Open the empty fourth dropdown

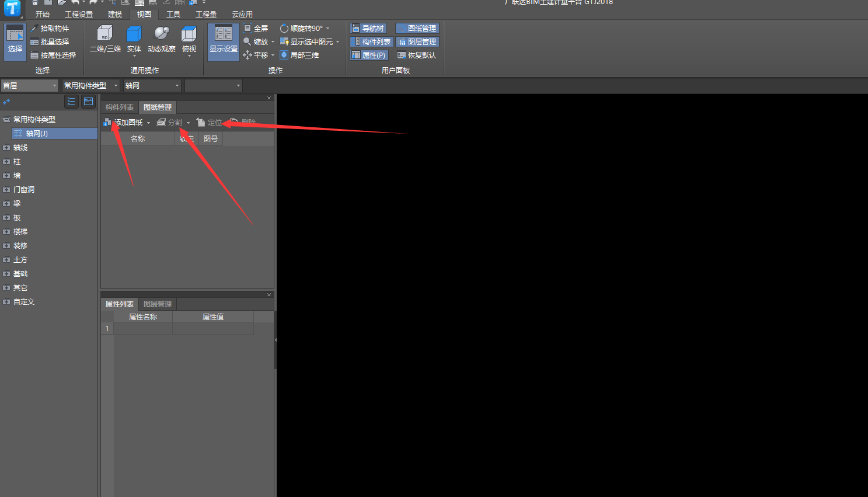pyautogui.click(x=213, y=85)
